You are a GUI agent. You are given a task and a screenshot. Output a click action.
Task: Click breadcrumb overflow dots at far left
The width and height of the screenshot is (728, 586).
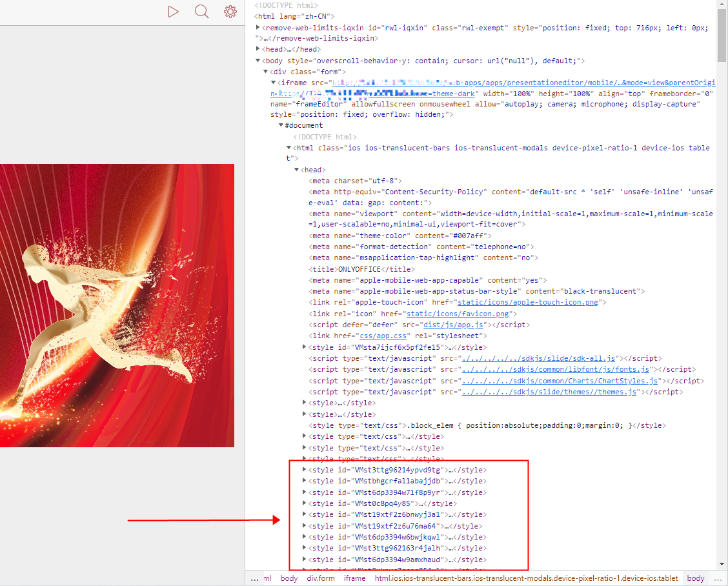coord(254,579)
